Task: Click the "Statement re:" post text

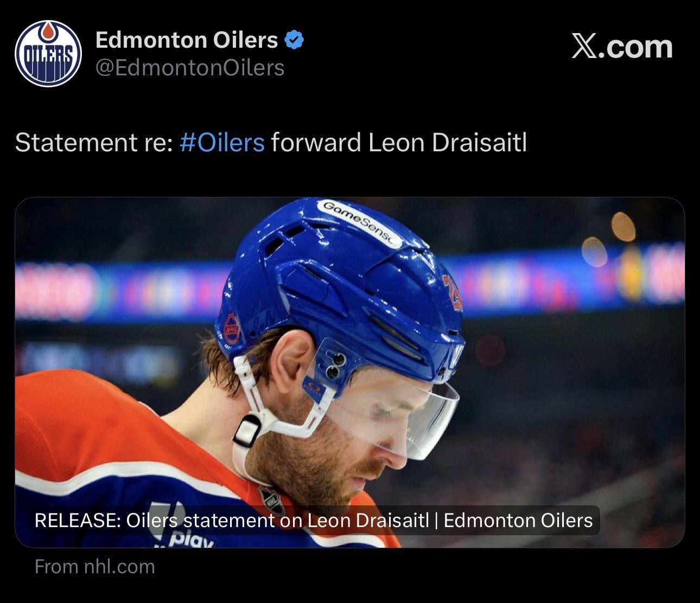Action: pos(93,143)
